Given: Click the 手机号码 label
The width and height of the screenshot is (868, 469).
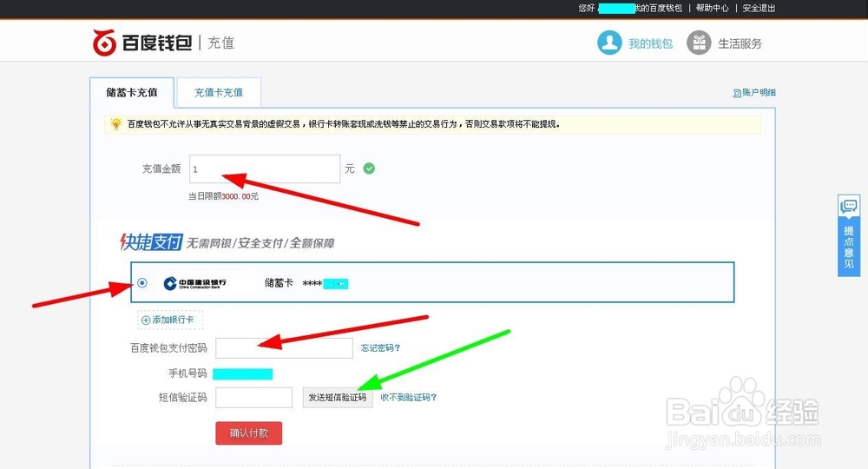Looking at the screenshot, I should (187, 373).
